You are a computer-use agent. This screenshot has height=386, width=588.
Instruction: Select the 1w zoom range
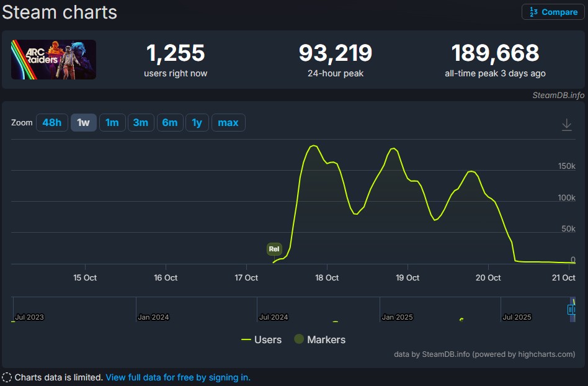83,123
